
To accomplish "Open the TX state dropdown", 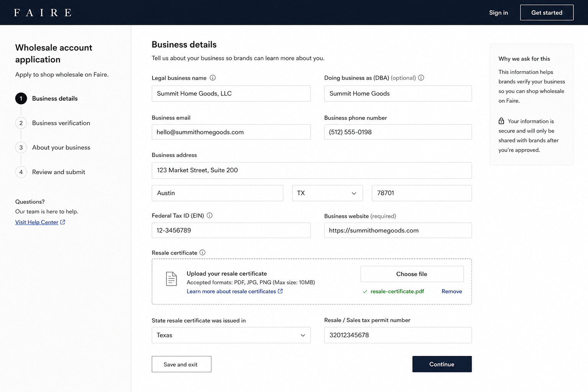I will (x=327, y=193).
